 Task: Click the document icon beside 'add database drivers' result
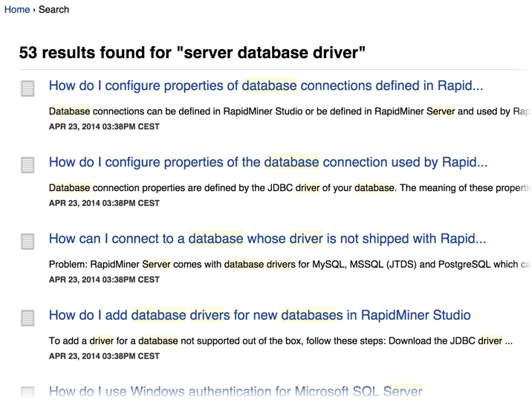(27, 318)
